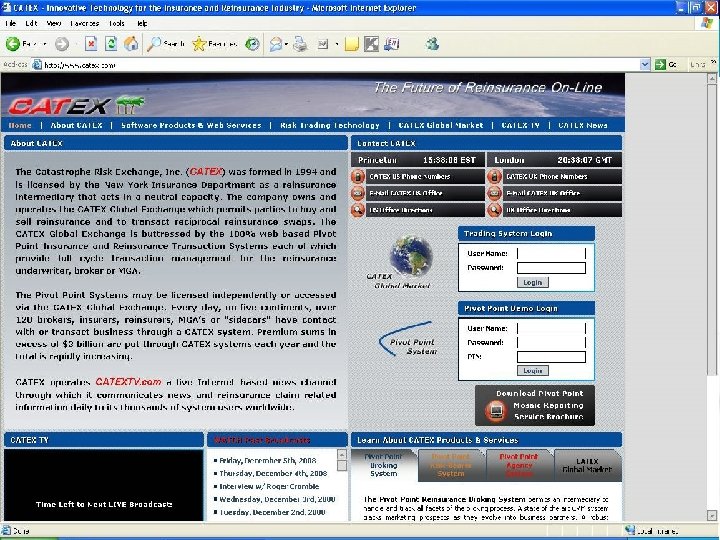Select the Pivot Point Broking System tab
Screen dimensions: 720x540
(x=383, y=465)
